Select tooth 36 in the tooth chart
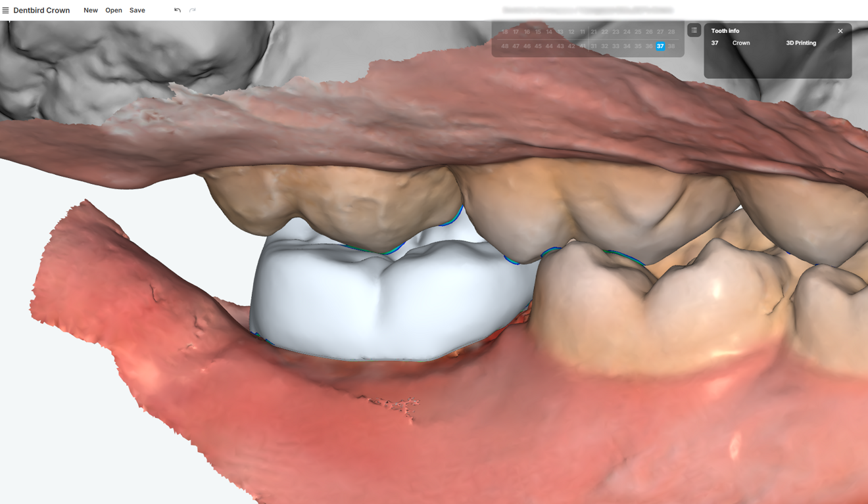Image resolution: width=868 pixels, height=504 pixels. point(648,46)
